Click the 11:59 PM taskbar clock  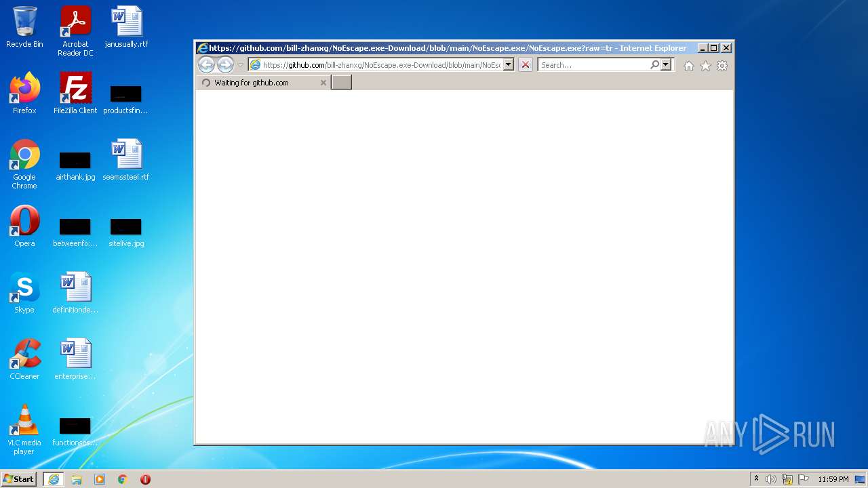(833, 479)
